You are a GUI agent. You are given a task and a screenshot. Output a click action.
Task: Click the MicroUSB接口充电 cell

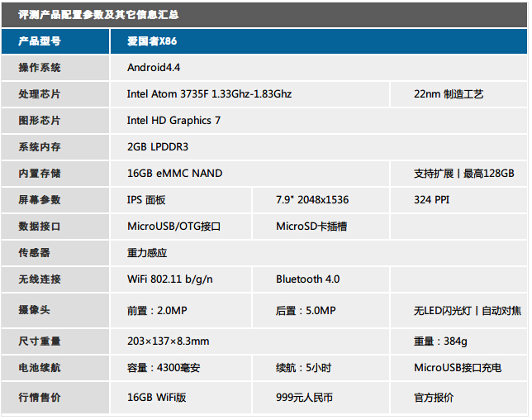point(458,368)
